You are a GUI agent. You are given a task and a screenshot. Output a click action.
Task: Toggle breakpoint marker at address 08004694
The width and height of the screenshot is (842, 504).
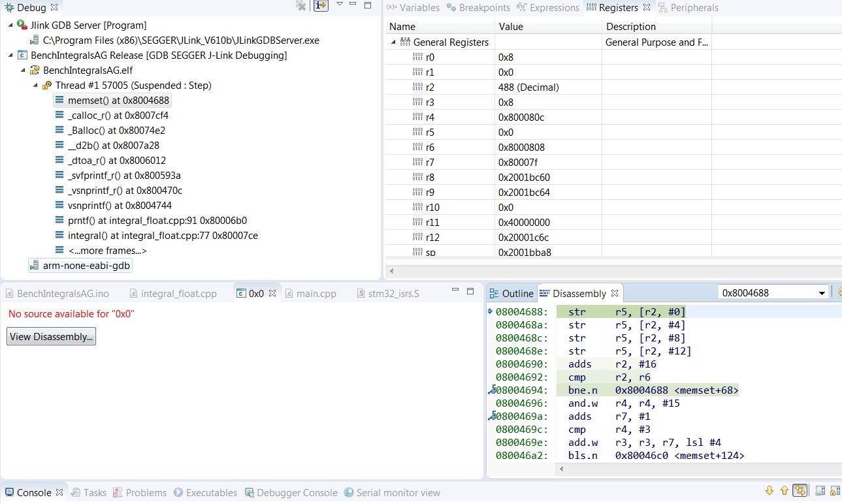coord(492,390)
